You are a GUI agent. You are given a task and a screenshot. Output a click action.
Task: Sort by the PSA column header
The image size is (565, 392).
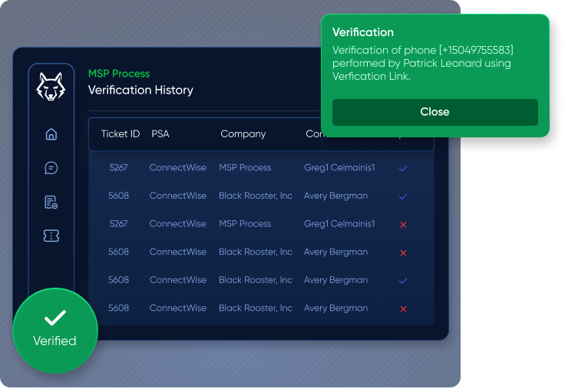(160, 133)
